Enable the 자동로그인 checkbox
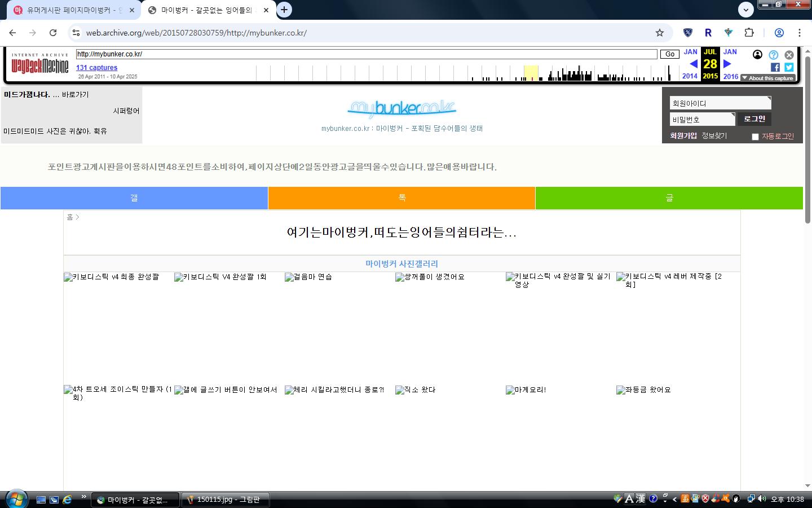This screenshot has height=508, width=812. pos(755,137)
